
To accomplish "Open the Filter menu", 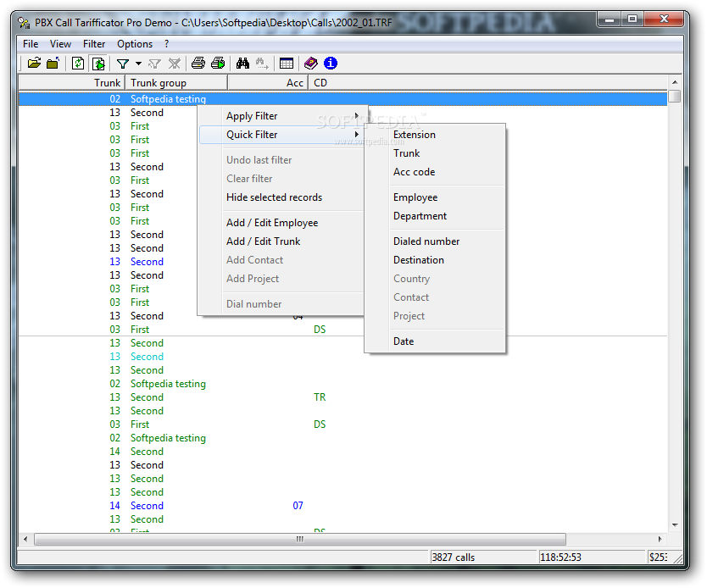I will tap(94, 44).
